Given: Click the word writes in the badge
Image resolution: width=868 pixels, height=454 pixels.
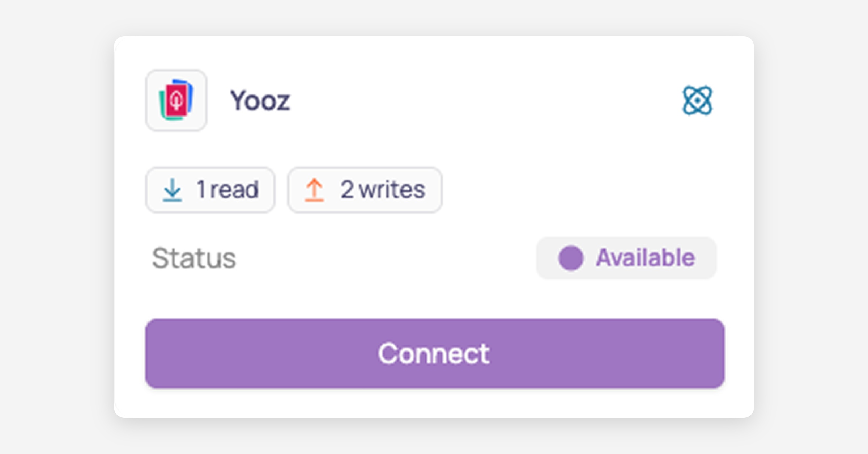Looking at the screenshot, I should point(392,190).
